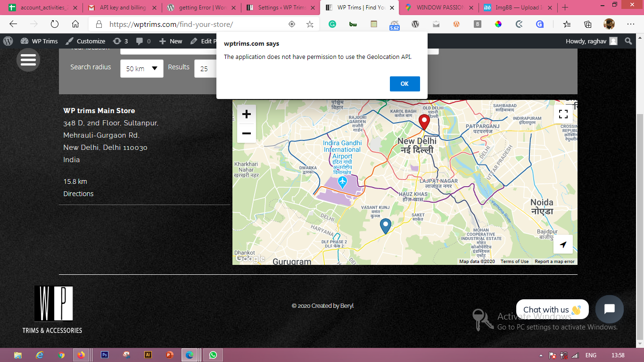Click the 'Chat with us' label
The image size is (644, 362).
[x=552, y=310]
